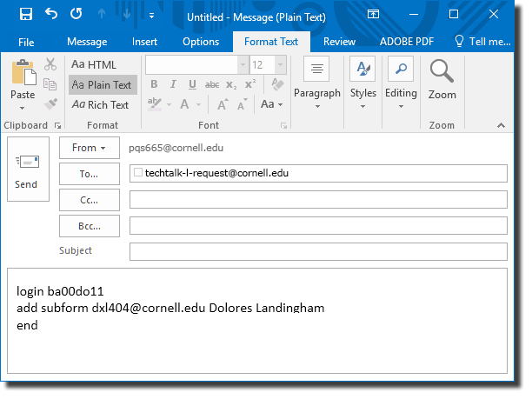Image resolution: width=532 pixels, height=399 pixels.
Task: Click Clear All Formatting icon
Action: (277, 84)
